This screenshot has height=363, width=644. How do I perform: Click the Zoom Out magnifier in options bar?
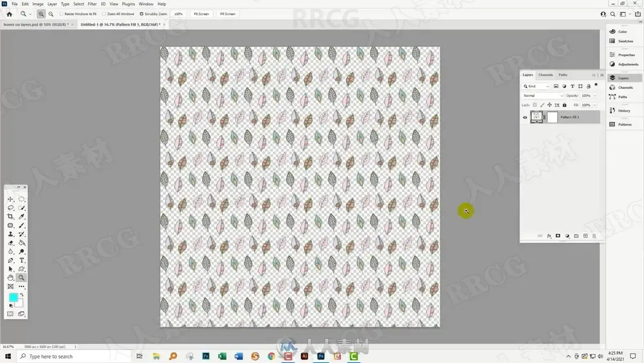(x=50, y=14)
